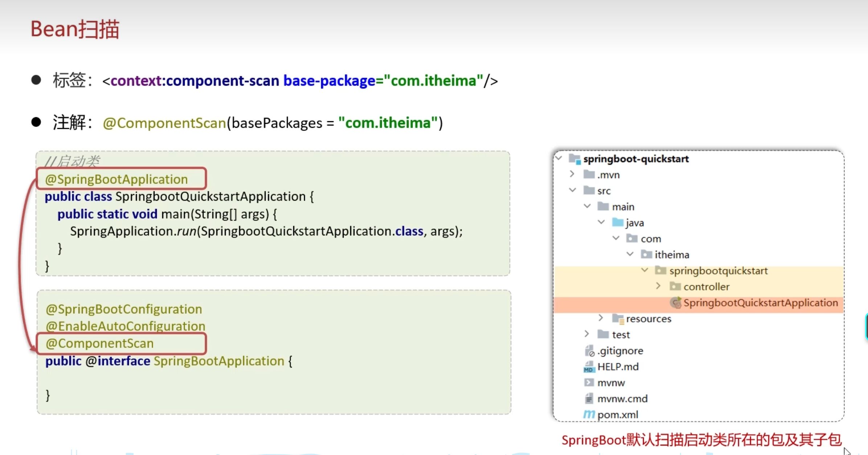Expand the test folder chevron
The height and width of the screenshot is (455, 868).
tap(587, 334)
